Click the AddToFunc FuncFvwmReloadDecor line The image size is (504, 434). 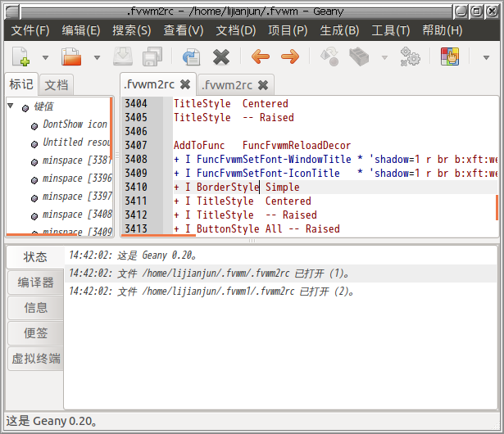pyautogui.click(x=262, y=146)
